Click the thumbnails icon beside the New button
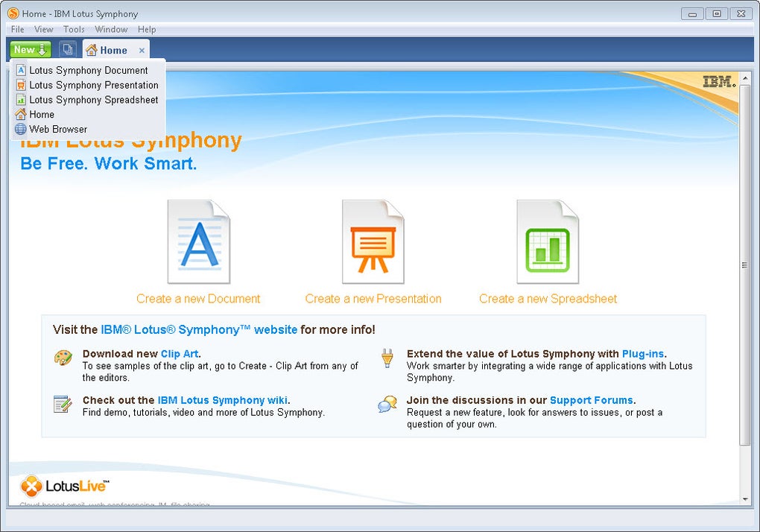760x532 pixels. [x=68, y=50]
